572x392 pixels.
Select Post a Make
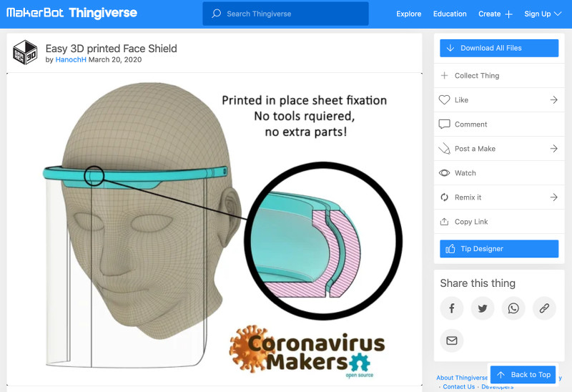[x=475, y=149]
